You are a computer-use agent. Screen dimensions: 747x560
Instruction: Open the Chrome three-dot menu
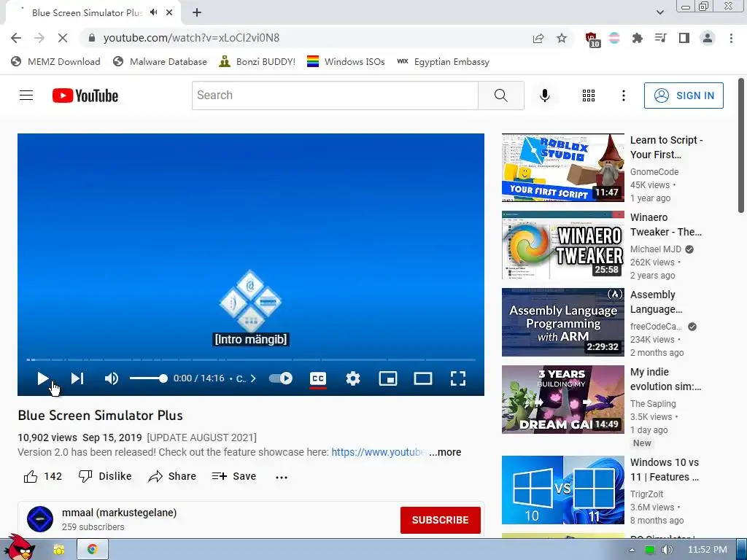pyautogui.click(x=731, y=38)
